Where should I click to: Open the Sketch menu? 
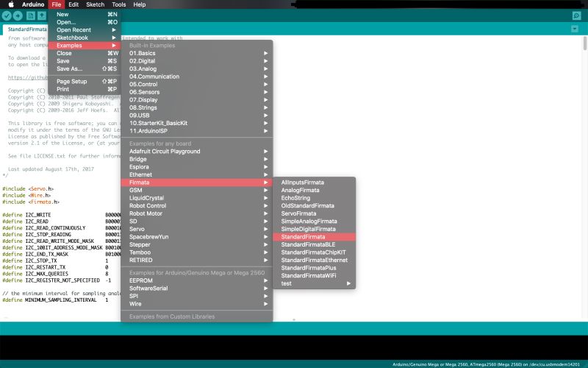[96, 4]
